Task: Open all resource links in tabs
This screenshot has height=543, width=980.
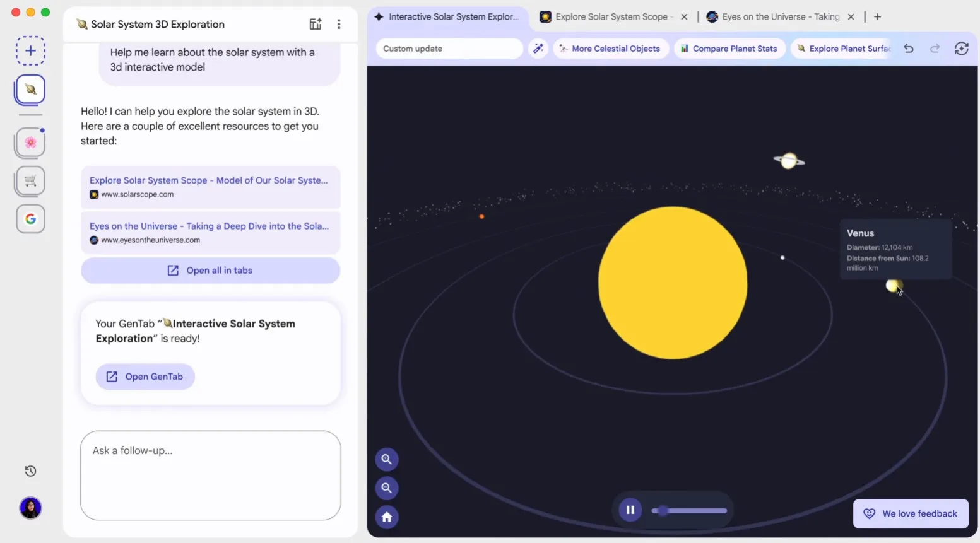Action: pyautogui.click(x=210, y=270)
